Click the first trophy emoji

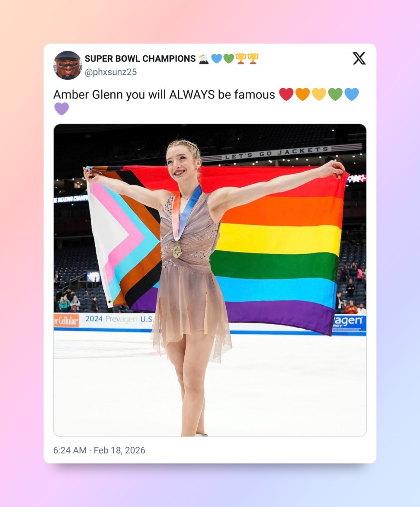pos(241,59)
